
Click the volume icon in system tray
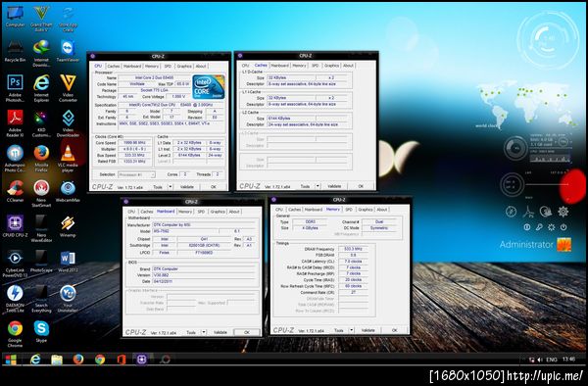540,360
